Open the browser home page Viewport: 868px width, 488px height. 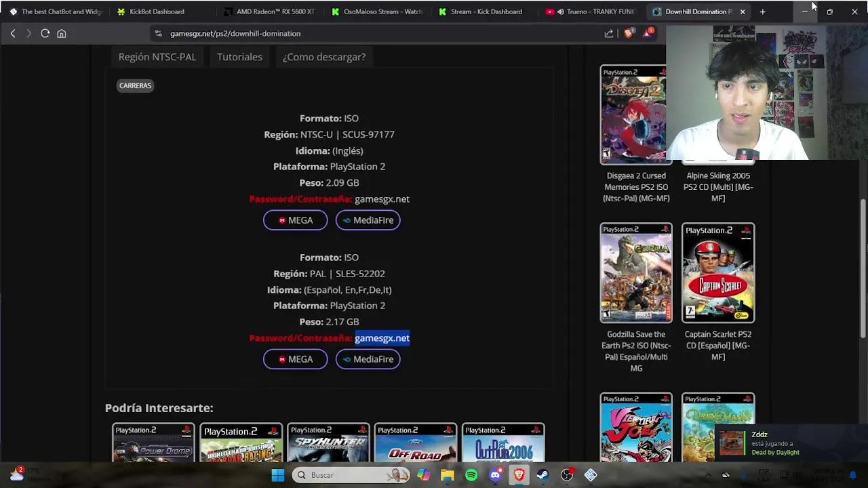point(62,33)
